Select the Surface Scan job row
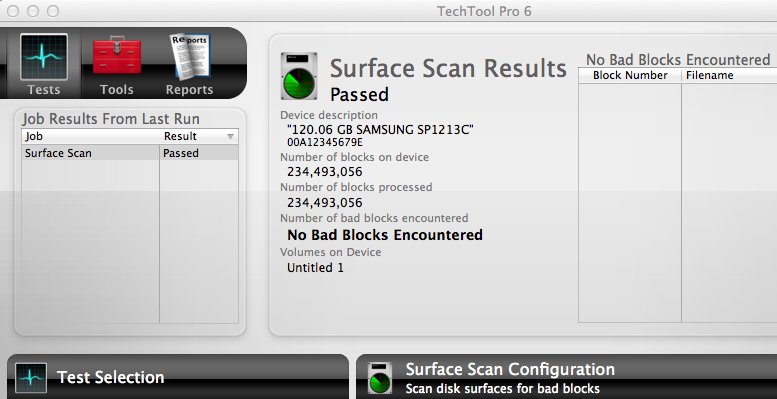Viewport: 777px width, 399px height. 130,153
